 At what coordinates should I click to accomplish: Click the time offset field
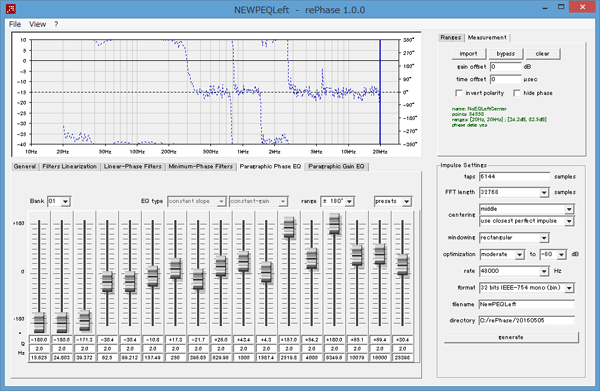(505, 79)
